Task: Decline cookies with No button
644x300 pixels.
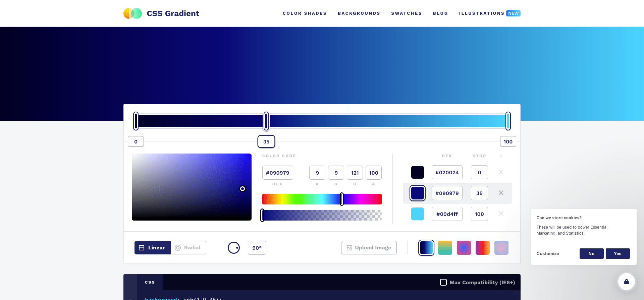Action: (x=591, y=253)
